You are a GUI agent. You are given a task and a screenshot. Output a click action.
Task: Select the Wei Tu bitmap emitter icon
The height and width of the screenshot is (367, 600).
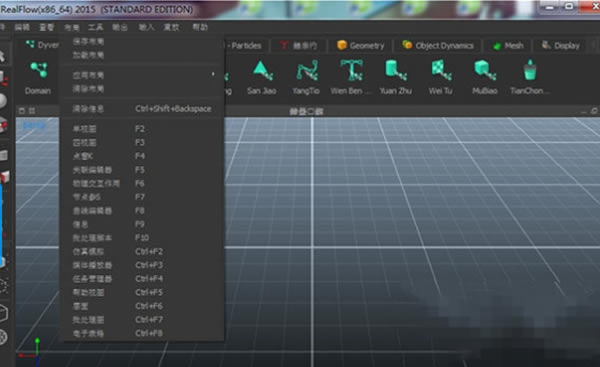pyautogui.click(x=440, y=78)
